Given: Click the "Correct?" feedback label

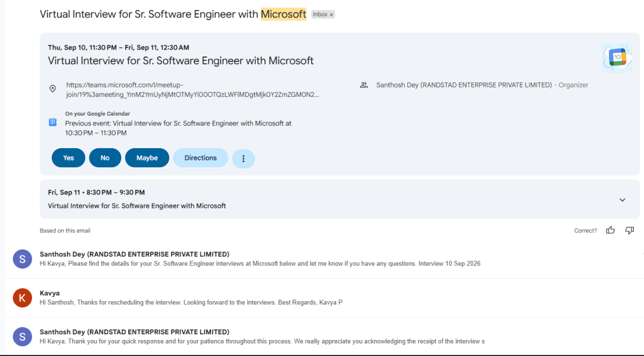Looking at the screenshot, I should (585, 231).
